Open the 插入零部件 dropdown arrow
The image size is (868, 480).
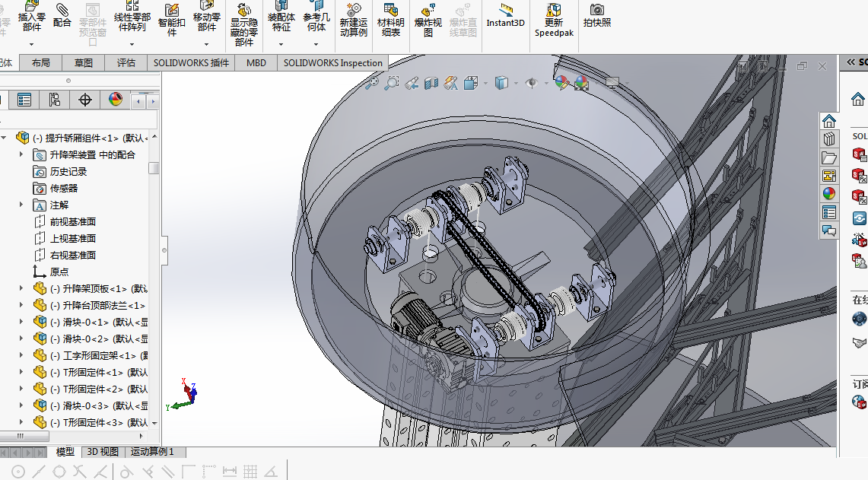click(x=31, y=46)
